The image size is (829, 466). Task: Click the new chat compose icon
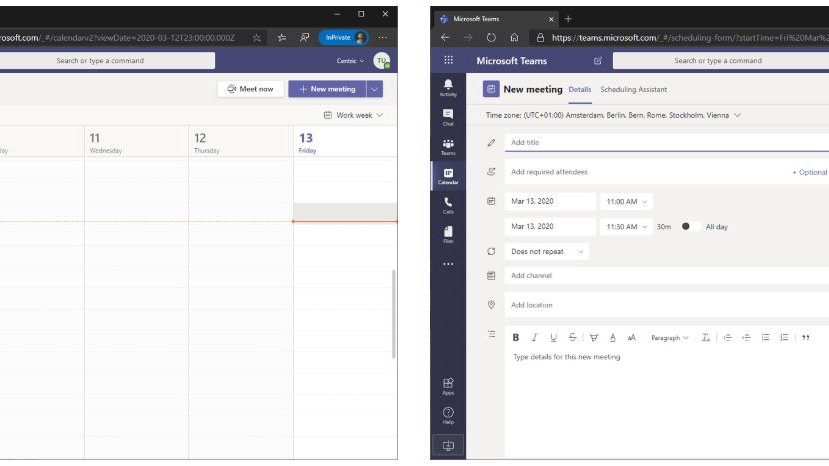point(597,61)
